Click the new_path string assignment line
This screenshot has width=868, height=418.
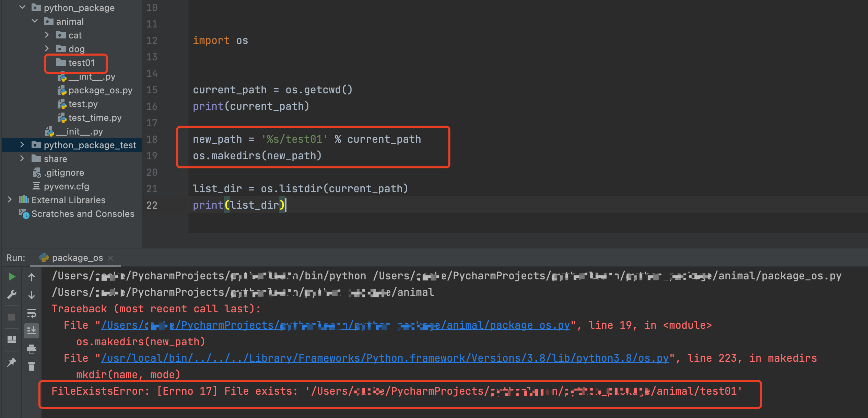click(x=307, y=139)
